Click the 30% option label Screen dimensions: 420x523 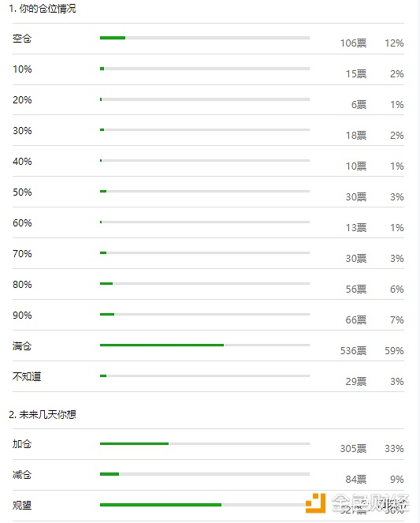tap(22, 130)
